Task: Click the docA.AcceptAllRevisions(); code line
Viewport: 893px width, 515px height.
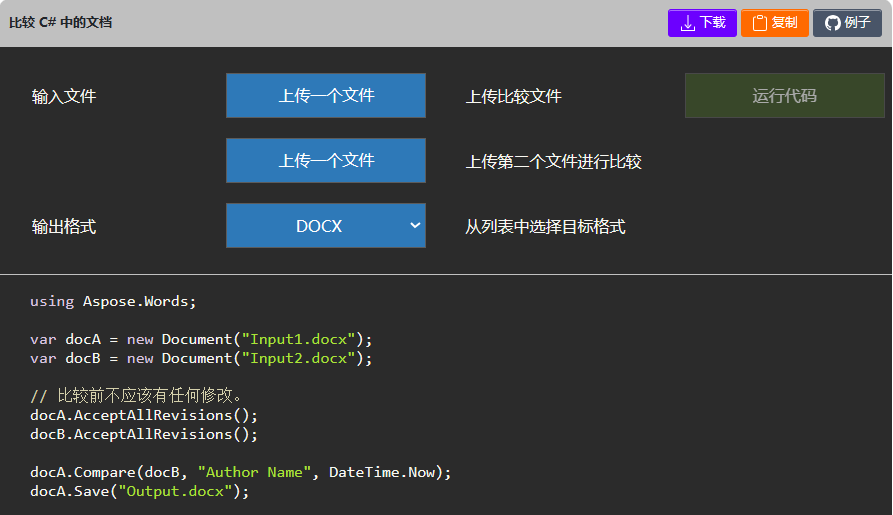Action: tap(144, 415)
